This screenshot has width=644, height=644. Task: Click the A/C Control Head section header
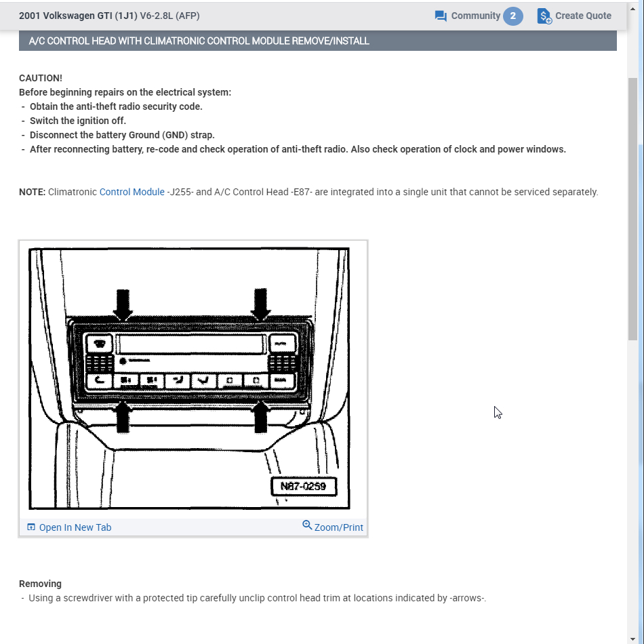(x=317, y=41)
